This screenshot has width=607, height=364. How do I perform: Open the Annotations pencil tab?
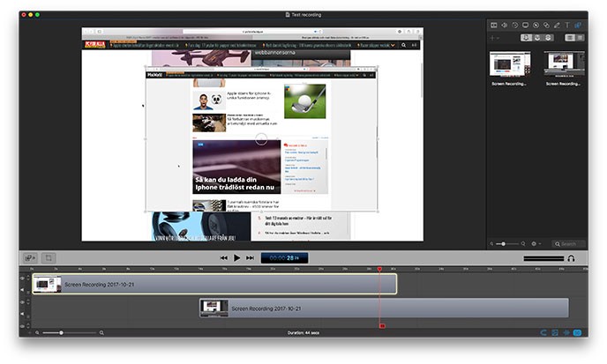pyautogui.click(x=557, y=26)
